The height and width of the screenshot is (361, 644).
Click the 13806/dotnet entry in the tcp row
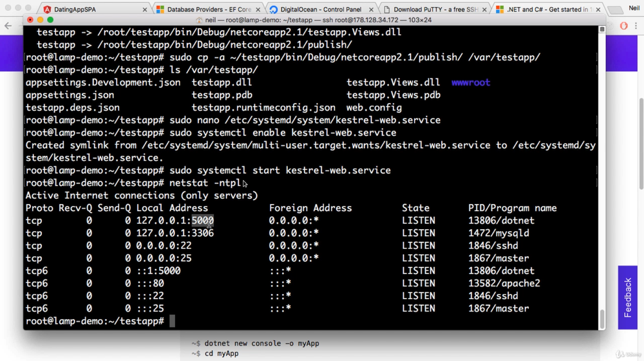point(501,221)
